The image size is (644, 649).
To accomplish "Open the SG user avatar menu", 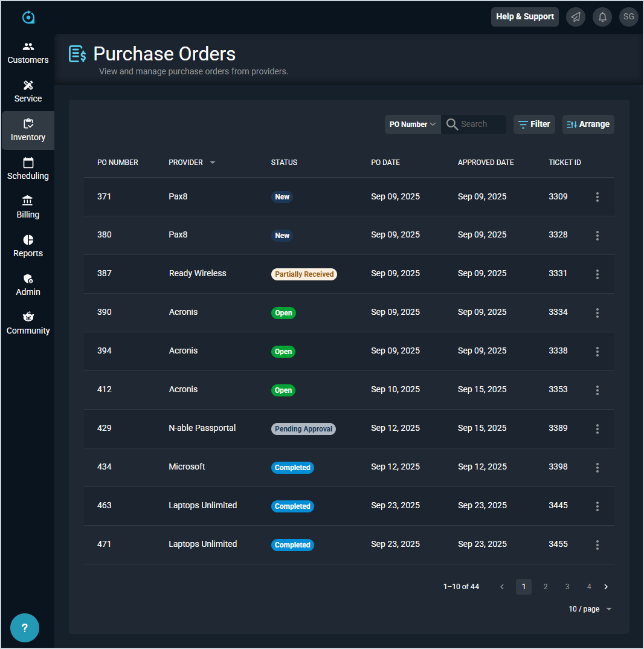I will 629,17.
